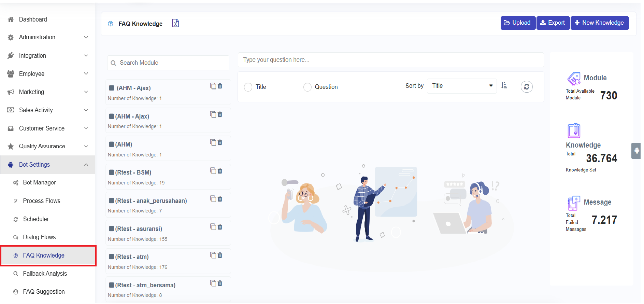The width and height of the screenshot is (644, 304).
Task: Click the refresh icon next to sort
Action: (526, 87)
